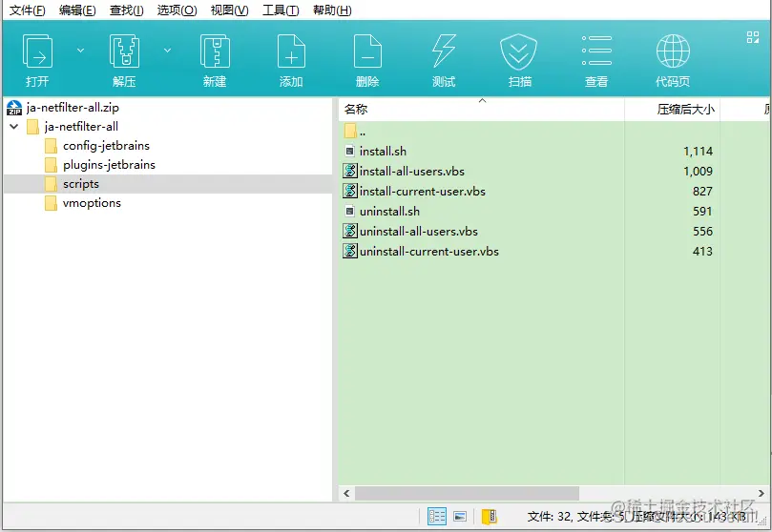Switch to details list view in status bar
The height and width of the screenshot is (532, 772).
pos(437,516)
